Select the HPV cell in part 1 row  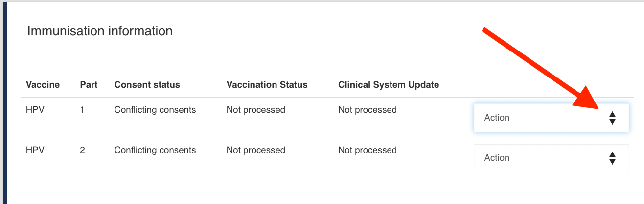(35, 110)
